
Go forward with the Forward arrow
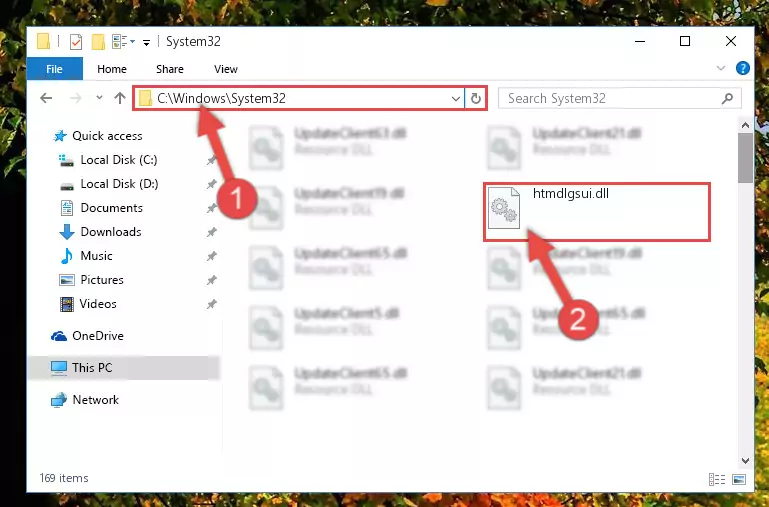tap(76, 98)
